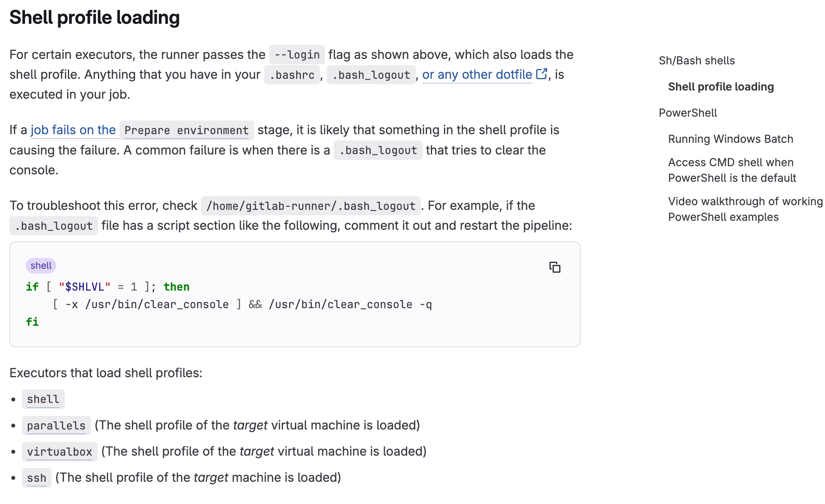Open the shell executor link
825x504 pixels.
(x=43, y=399)
